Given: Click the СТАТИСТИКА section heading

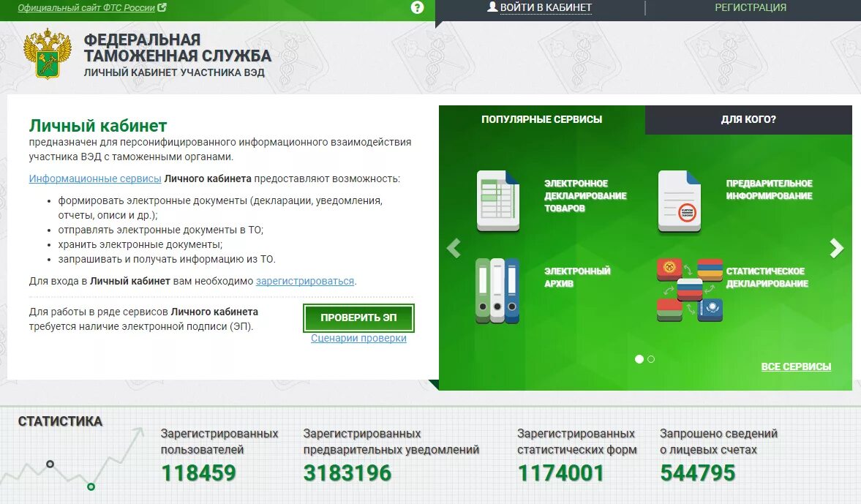Looking at the screenshot, I should pyautogui.click(x=61, y=421).
